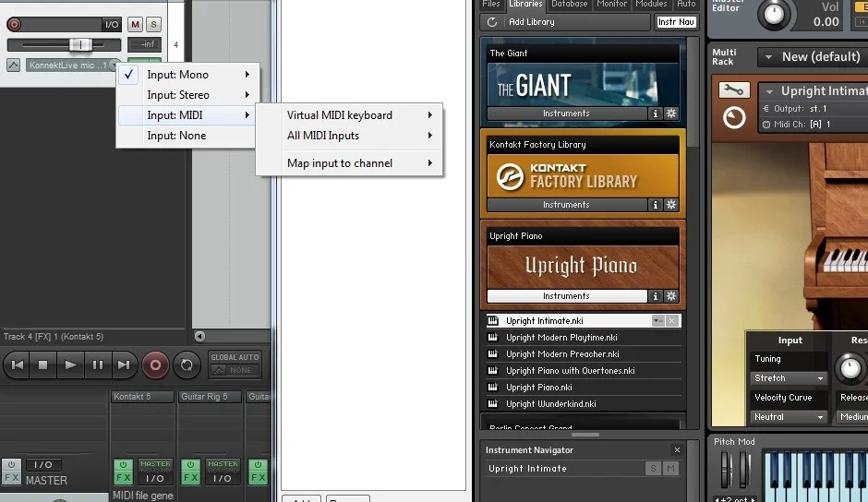868x502 pixels.
Task: Switch to Libraries tab in Kontakt browser
Action: [526, 5]
